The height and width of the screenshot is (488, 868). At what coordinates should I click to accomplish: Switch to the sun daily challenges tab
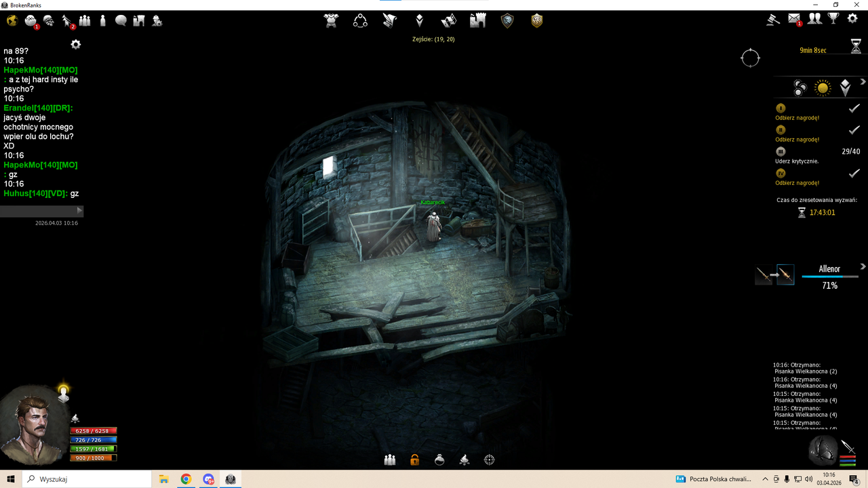tap(823, 87)
